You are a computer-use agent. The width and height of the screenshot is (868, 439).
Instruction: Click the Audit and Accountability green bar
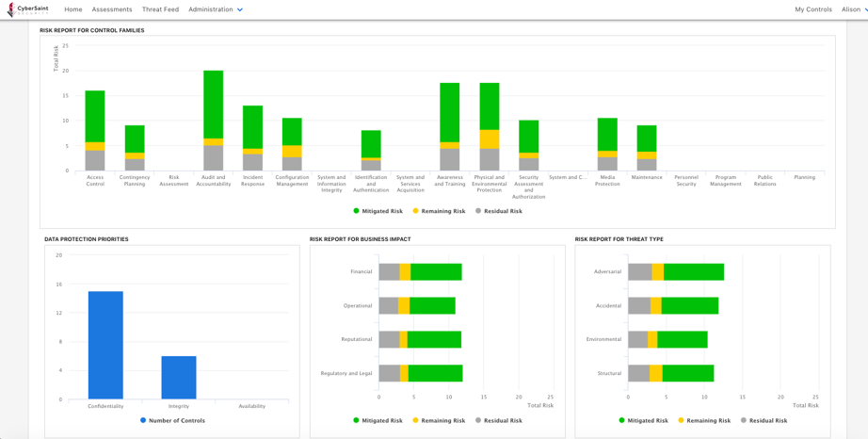tap(214, 104)
